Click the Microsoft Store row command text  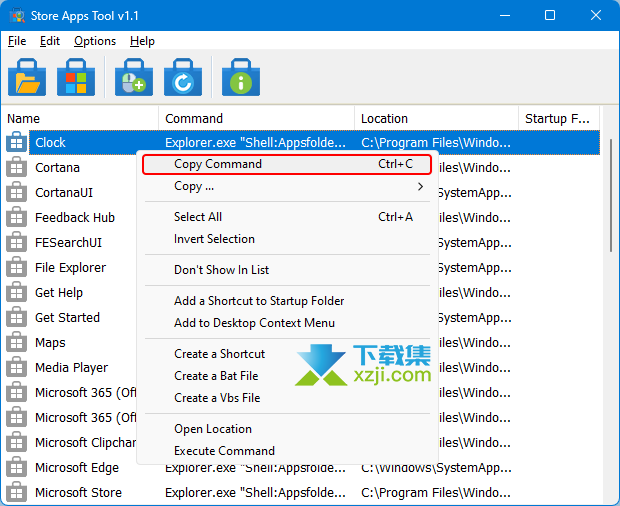tap(255, 493)
